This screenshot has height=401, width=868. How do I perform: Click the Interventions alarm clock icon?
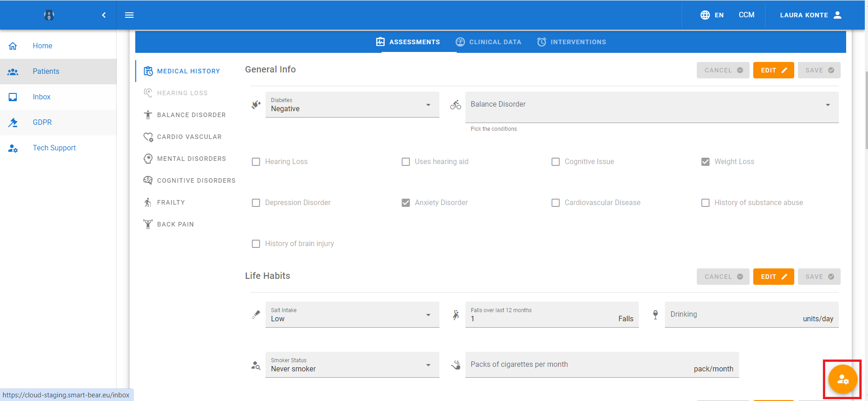[x=541, y=42]
